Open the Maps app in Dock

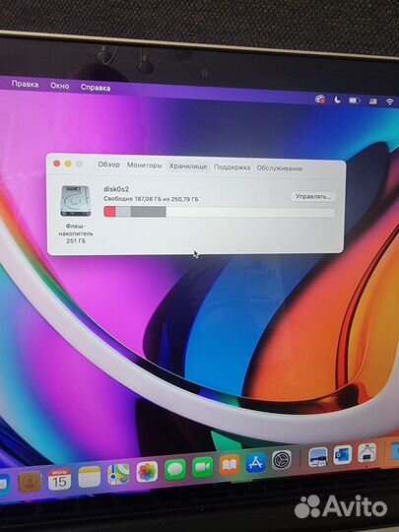coord(118,474)
